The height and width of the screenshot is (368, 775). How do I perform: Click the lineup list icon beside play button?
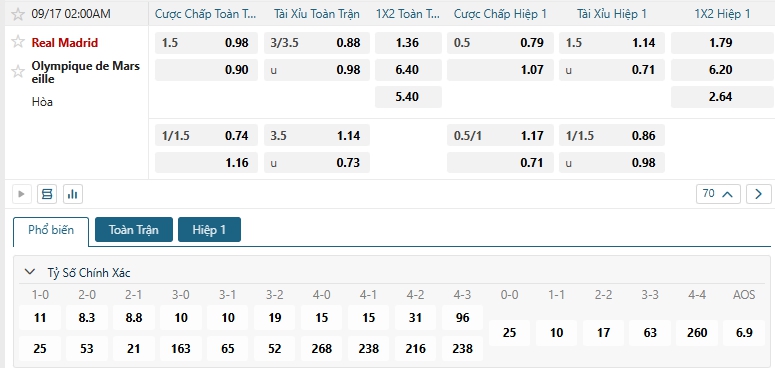[47, 194]
